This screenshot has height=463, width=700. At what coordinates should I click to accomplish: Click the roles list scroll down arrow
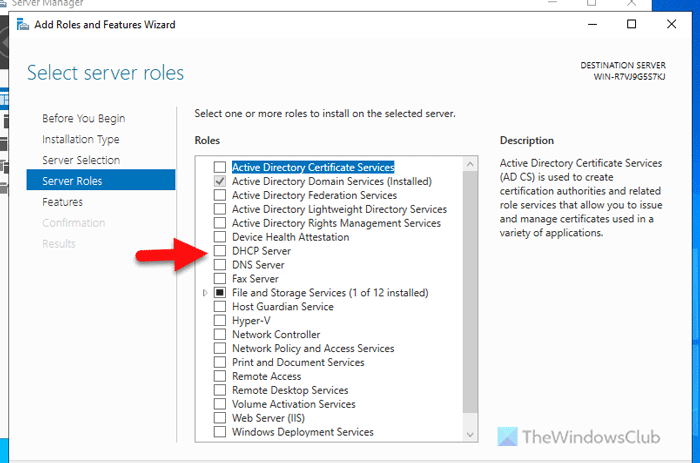[470, 434]
